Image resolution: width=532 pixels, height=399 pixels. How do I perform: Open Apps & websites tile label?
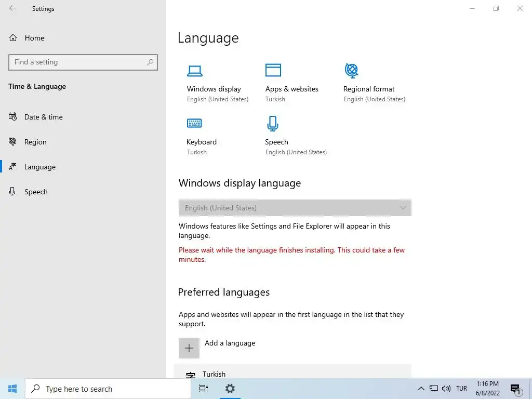tap(292, 89)
